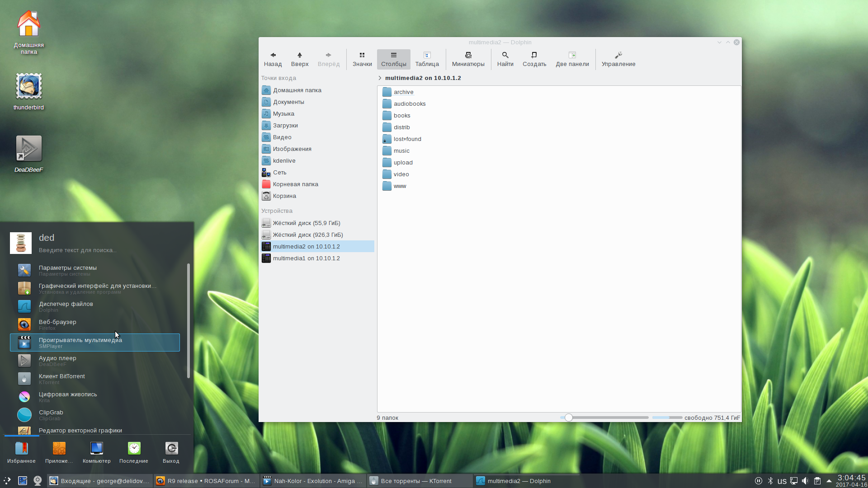Expand the breadcrumb arrow before multimedia2 path
This screenshot has width=868, height=488.
[380, 78]
